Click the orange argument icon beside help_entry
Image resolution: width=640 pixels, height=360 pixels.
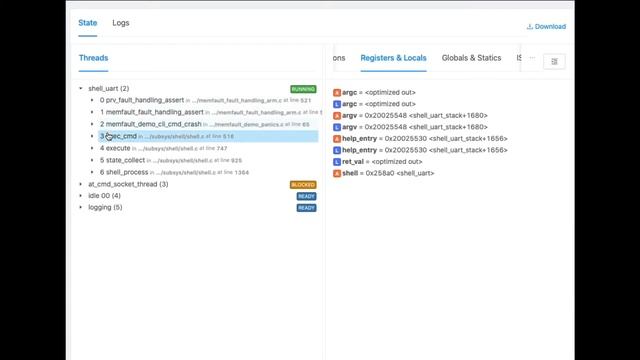[337, 139]
